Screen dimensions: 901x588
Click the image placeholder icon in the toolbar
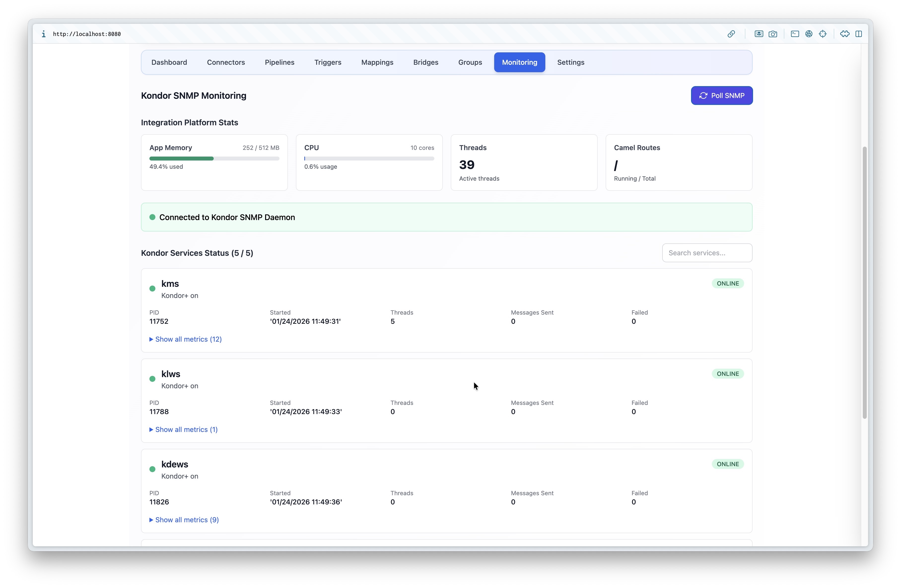[x=759, y=34]
